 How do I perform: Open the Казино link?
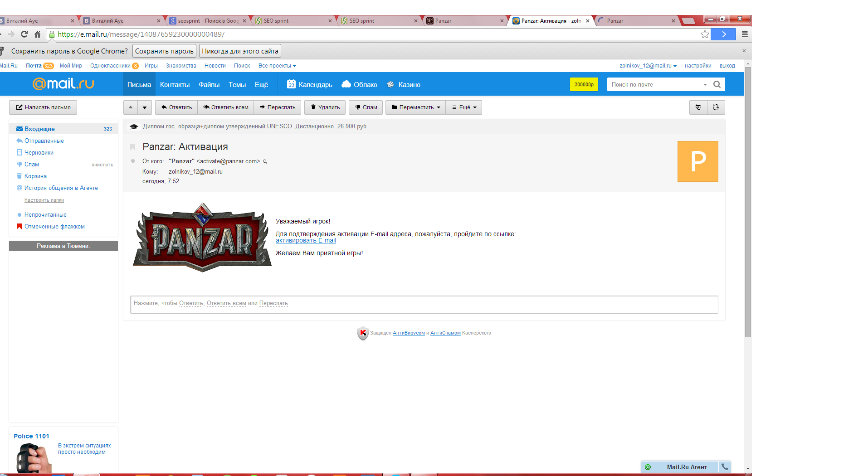point(404,84)
